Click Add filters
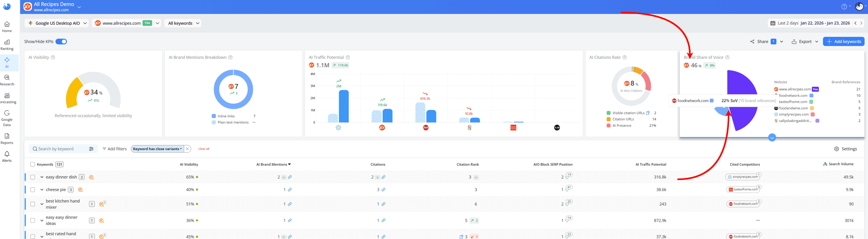 [x=115, y=149]
